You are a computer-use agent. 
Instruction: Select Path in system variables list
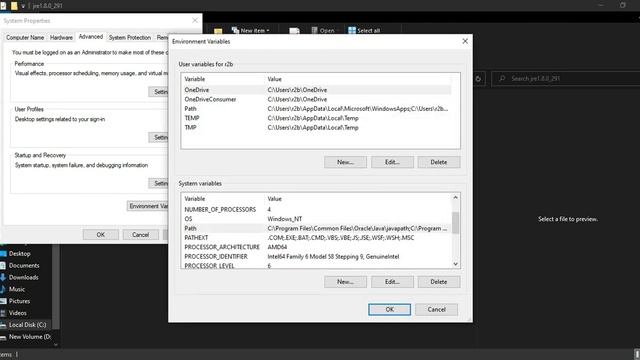(317, 228)
